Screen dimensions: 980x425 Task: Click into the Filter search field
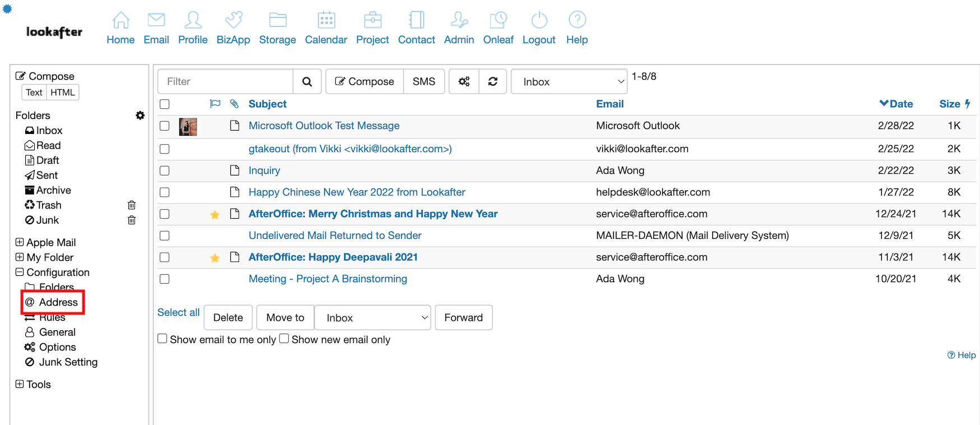225,82
